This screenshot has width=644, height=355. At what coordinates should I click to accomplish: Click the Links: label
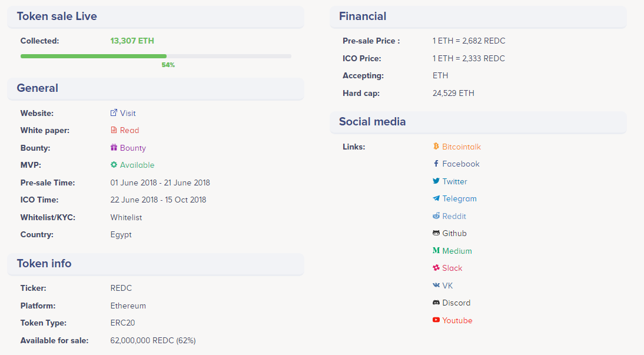coord(354,147)
